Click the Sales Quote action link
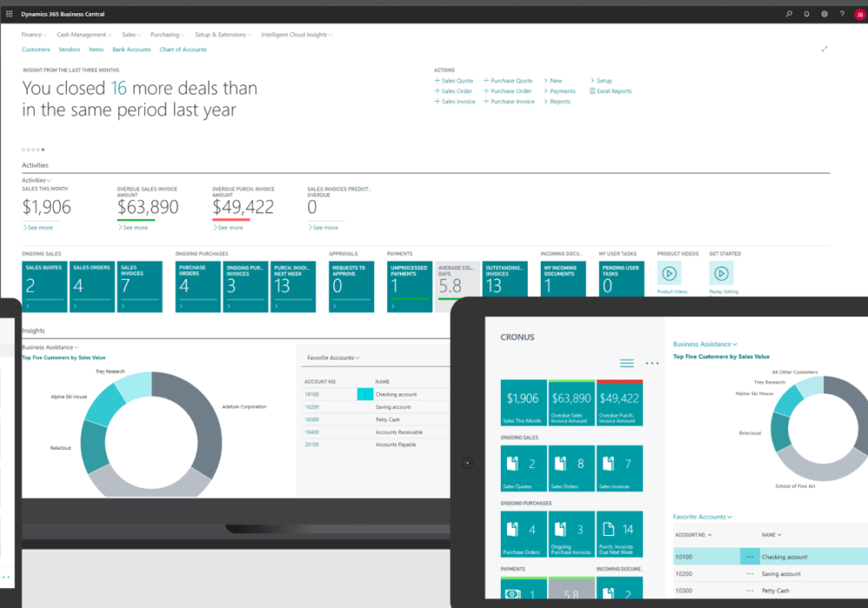 pyautogui.click(x=455, y=81)
